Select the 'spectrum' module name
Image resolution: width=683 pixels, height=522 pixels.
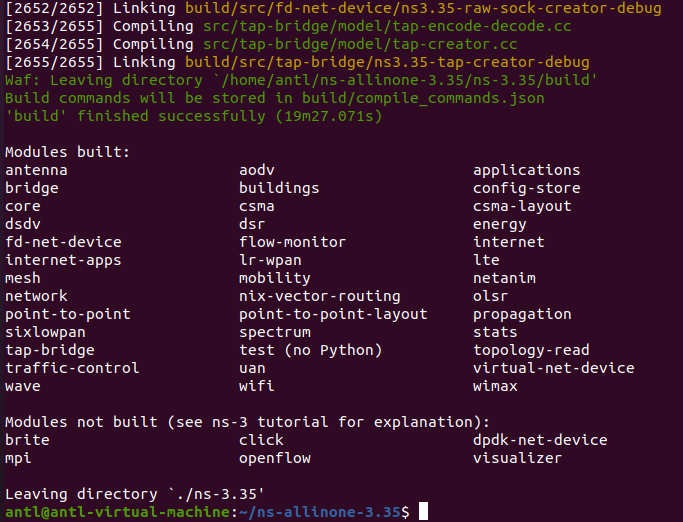click(274, 332)
